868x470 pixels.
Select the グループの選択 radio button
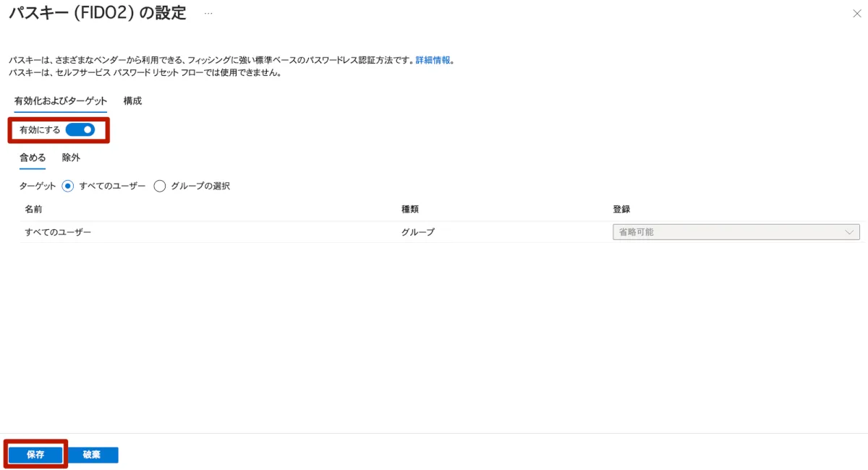(160, 186)
